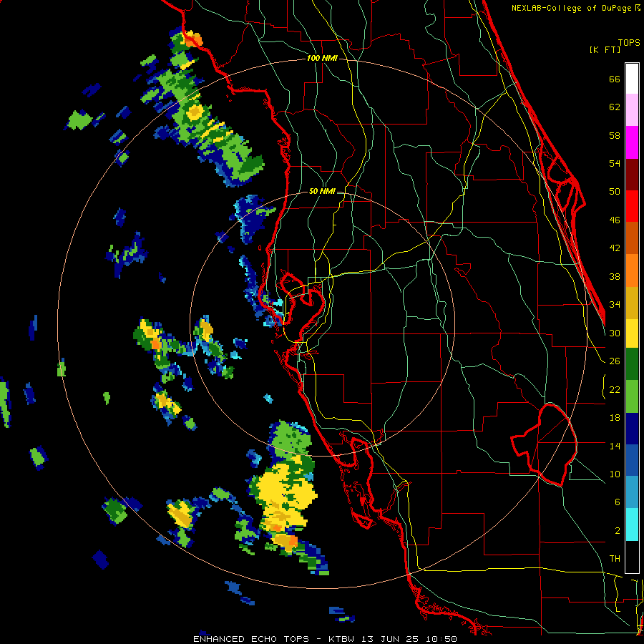
Task: Select the cyan 2 kft legend swatch
Action: [632, 525]
